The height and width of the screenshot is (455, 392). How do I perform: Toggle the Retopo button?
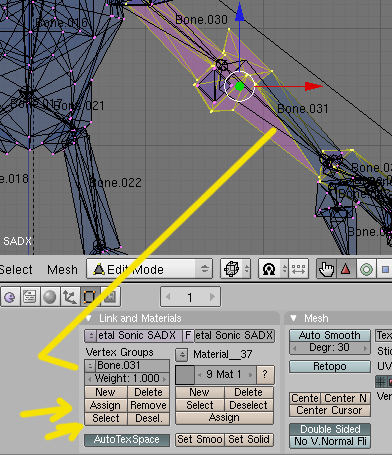point(330,367)
